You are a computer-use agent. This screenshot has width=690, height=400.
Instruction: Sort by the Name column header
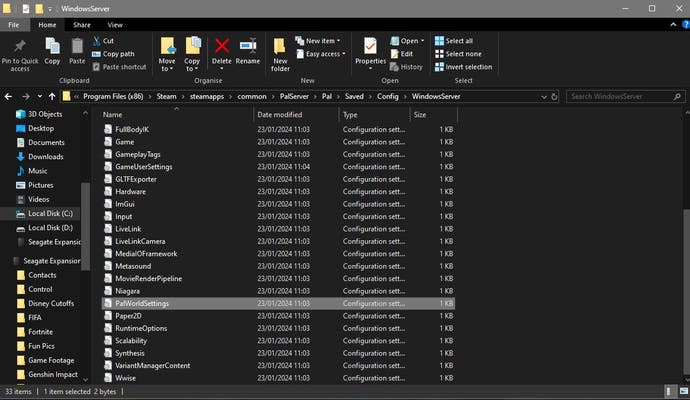pyautogui.click(x=176, y=114)
